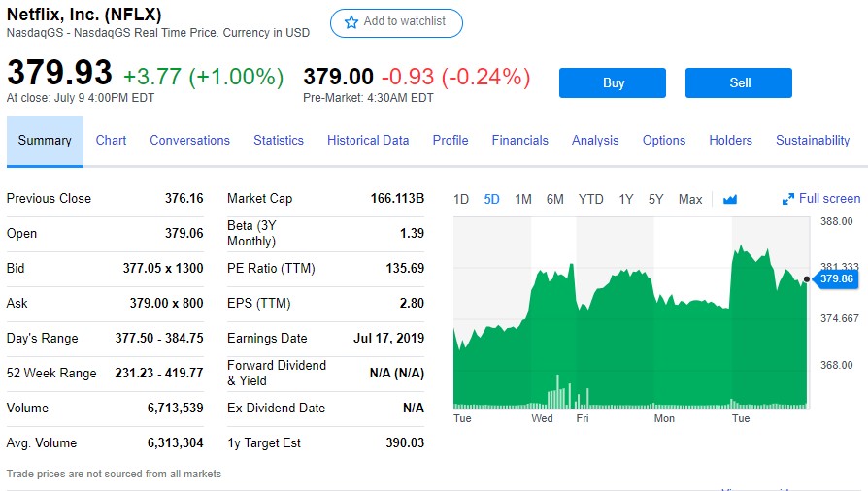Click the Netflix, Inc. (NFLX) heading

coord(84,15)
